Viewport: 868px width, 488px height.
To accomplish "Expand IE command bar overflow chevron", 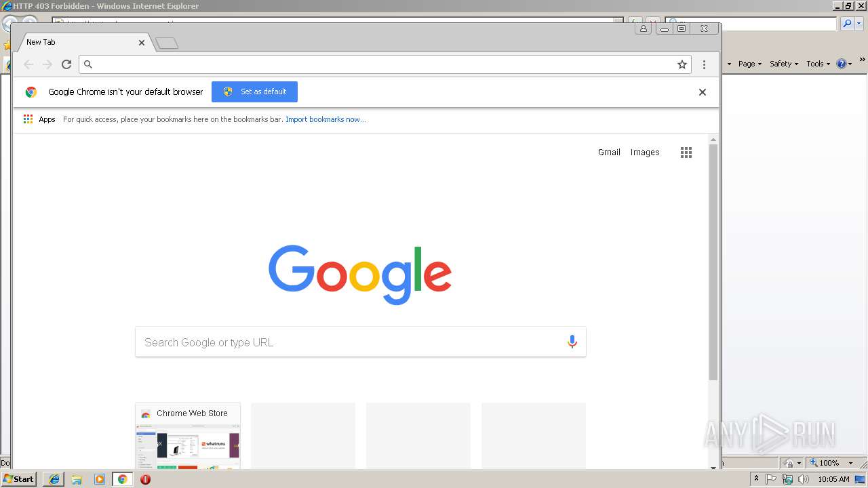I will click(863, 60).
